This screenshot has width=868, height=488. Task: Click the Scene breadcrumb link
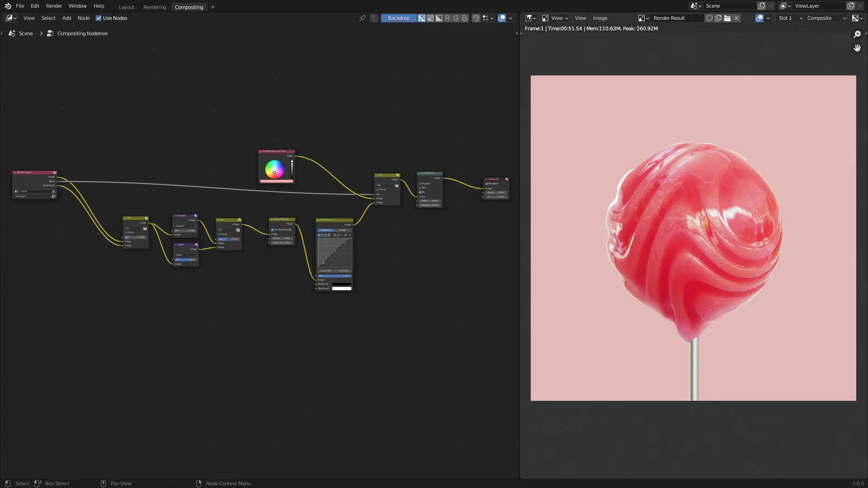click(25, 33)
